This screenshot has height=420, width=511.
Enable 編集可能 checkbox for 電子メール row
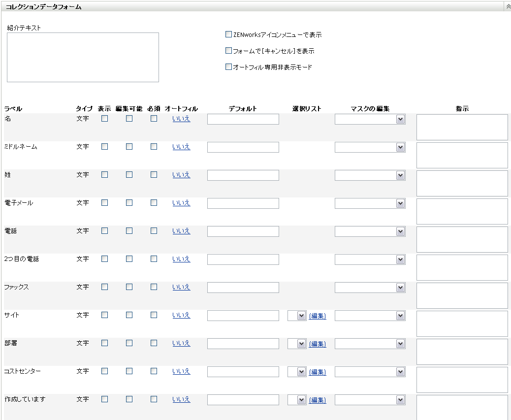(x=129, y=203)
